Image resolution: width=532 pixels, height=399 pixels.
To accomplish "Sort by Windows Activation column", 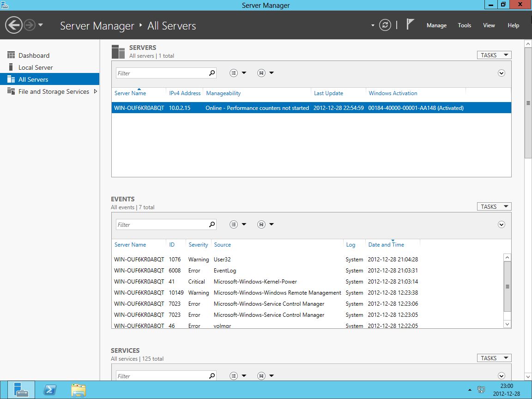I will point(393,93).
